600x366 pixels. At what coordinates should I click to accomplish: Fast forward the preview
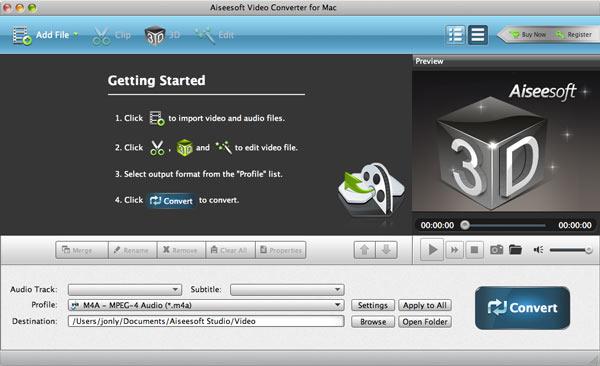click(454, 250)
